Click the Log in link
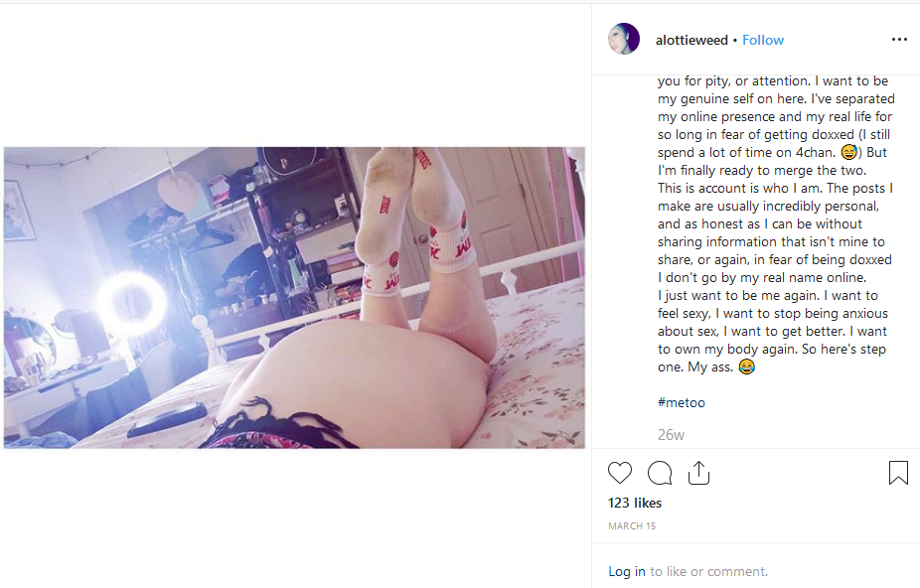Viewport: 920px width, 588px height. point(627,571)
